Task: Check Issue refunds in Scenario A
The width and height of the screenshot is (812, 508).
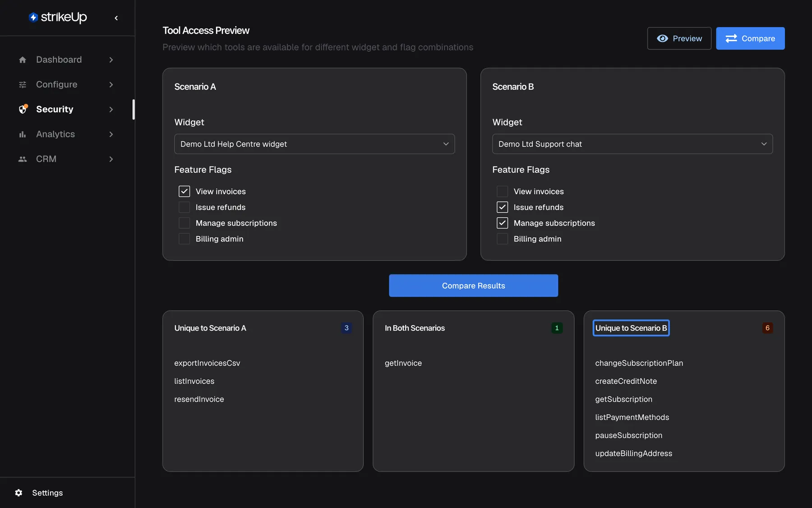Action: click(185, 207)
